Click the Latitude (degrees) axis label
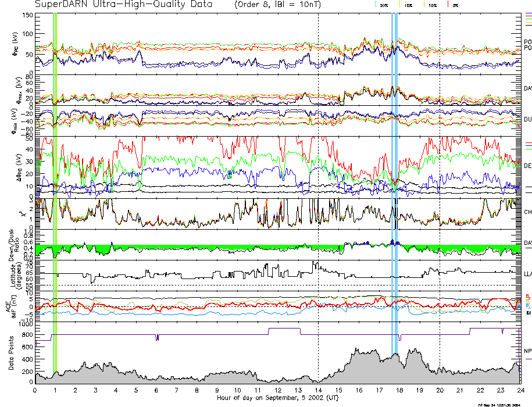Screen dimensions: 532x407 (13, 274)
